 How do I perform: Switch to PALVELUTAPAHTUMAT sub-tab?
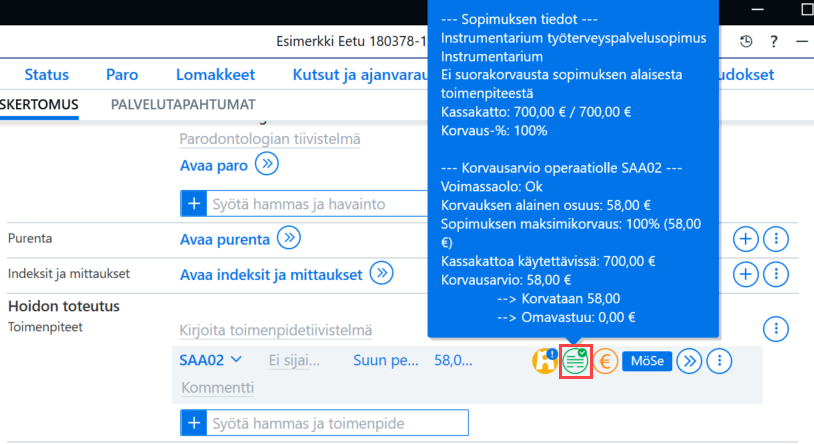coord(183,104)
